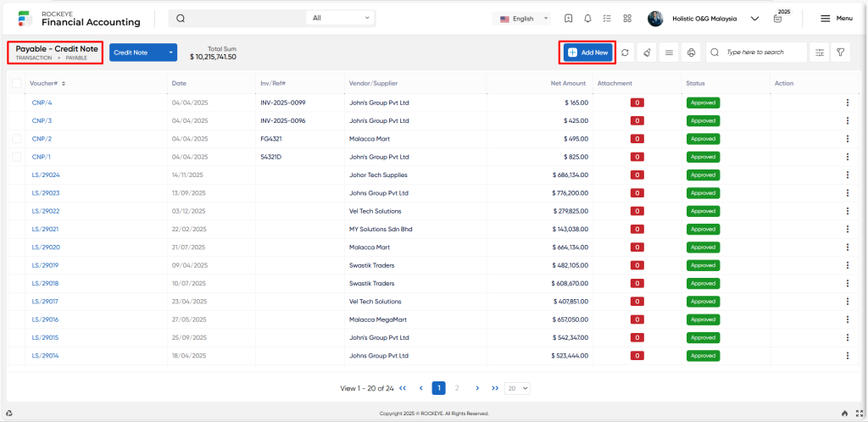Viewport: 868px width, 422px height.
Task: Open action menu for LS/29014 row
Action: 847,356
